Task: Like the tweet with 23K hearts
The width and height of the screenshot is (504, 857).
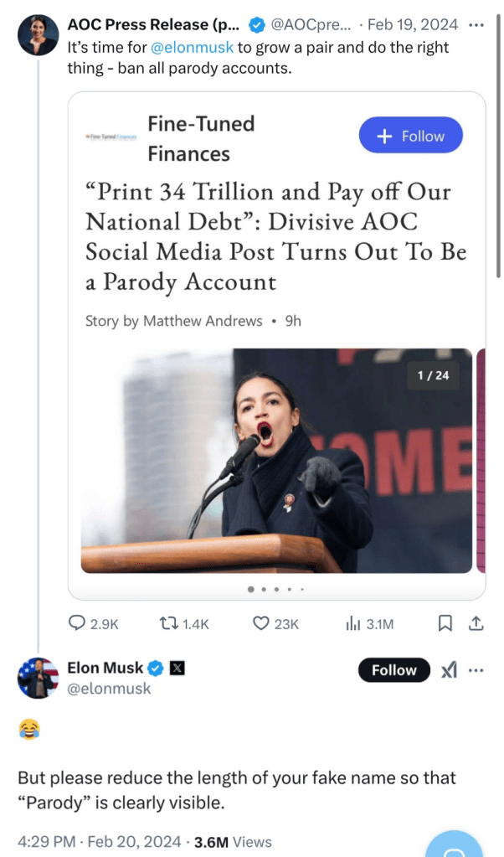Action: [x=260, y=623]
